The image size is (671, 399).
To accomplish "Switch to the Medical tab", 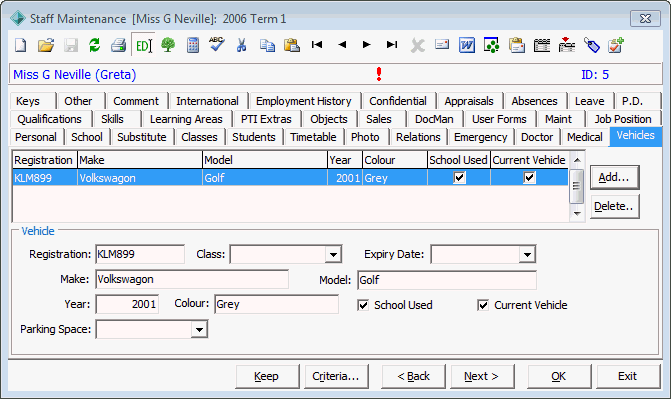I will point(585,137).
